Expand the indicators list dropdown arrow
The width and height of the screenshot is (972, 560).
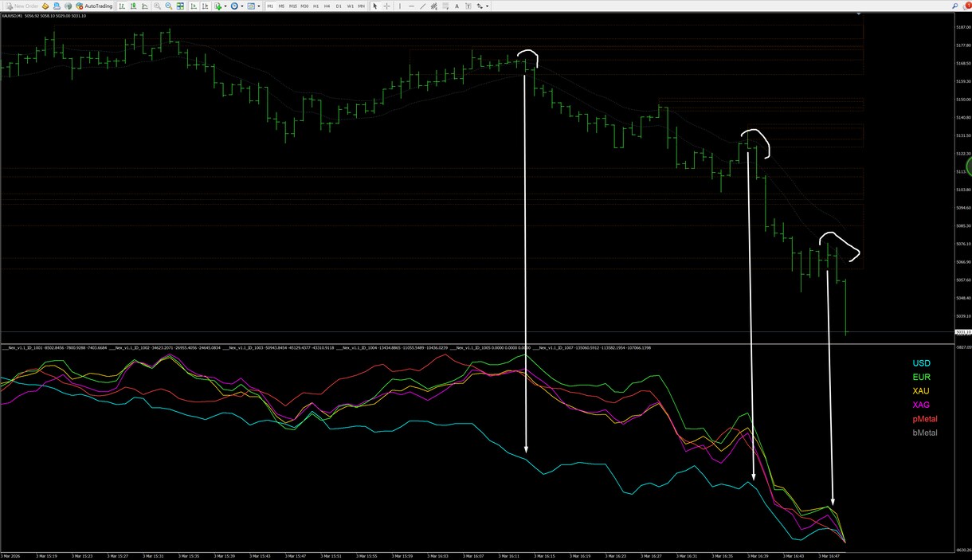coord(225,6)
